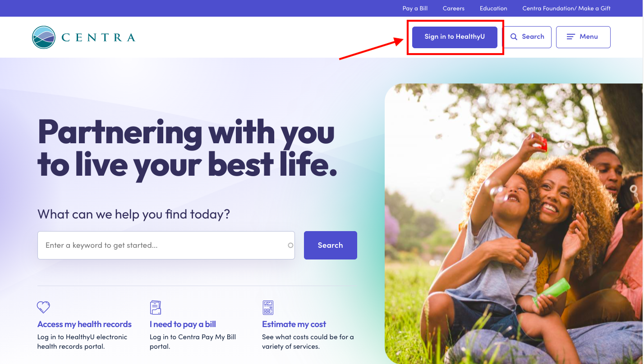Image resolution: width=644 pixels, height=364 pixels.
Task: Click the purple Search button beside input
Action: 331,246
